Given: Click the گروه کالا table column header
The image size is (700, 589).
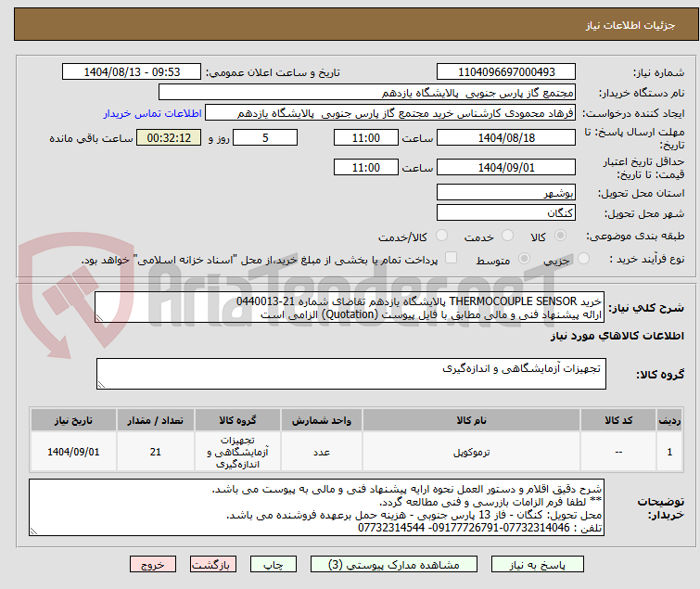Looking at the screenshot, I should (x=237, y=420).
